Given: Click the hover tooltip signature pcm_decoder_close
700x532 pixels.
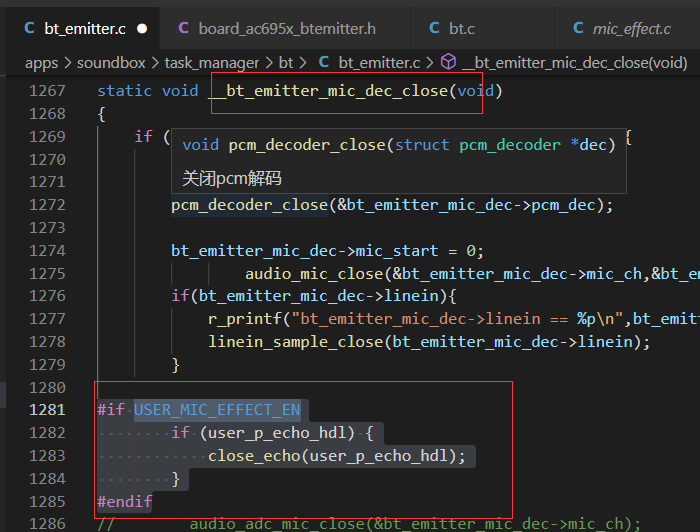Looking at the screenshot, I should 307,145.
